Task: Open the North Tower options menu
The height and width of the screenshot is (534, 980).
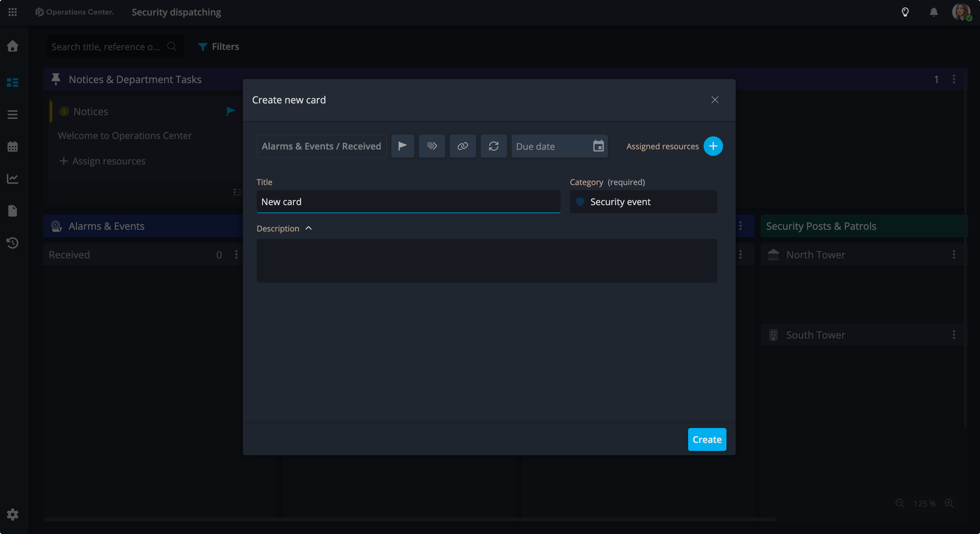Action: pos(954,254)
